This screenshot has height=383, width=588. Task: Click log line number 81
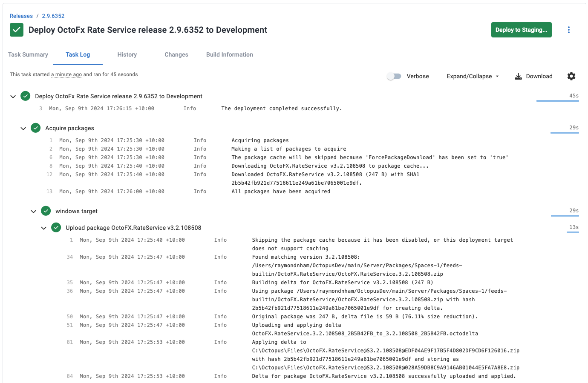(70, 342)
